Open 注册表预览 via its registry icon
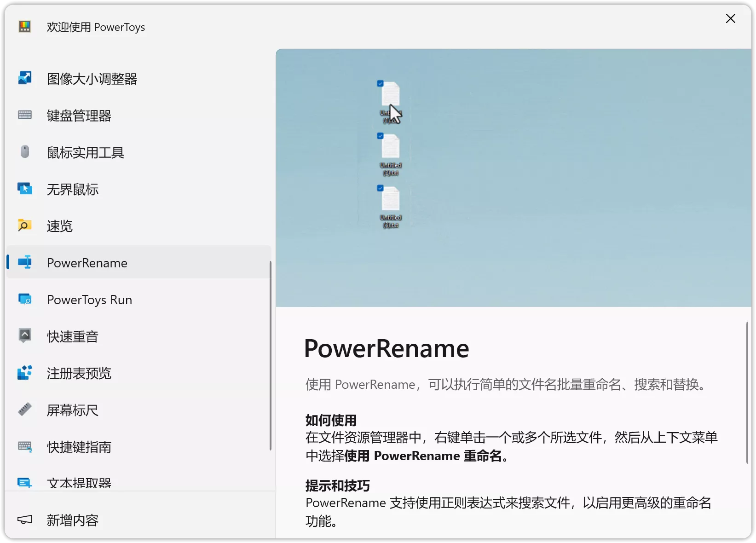This screenshot has width=756, height=543. click(x=24, y=373)
